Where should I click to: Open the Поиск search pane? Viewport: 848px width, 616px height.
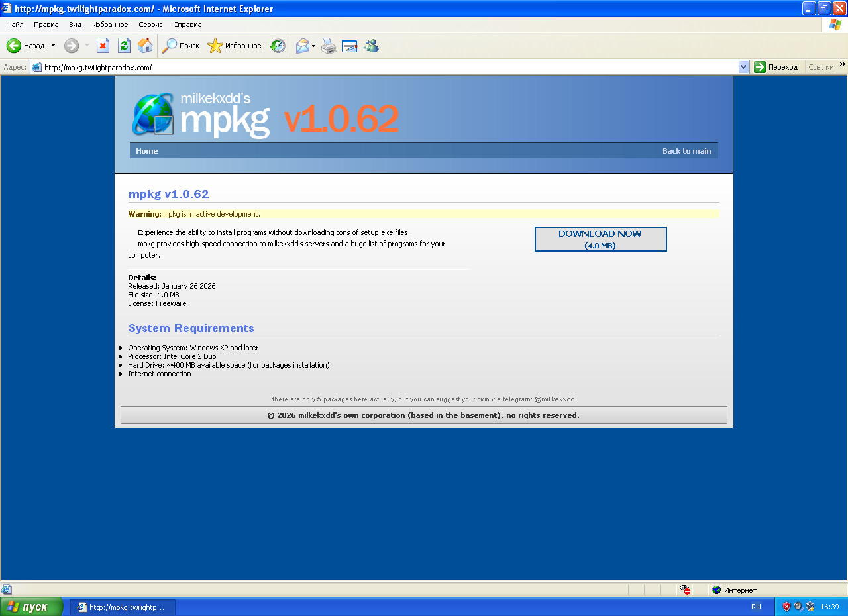(x=181, y=46)
